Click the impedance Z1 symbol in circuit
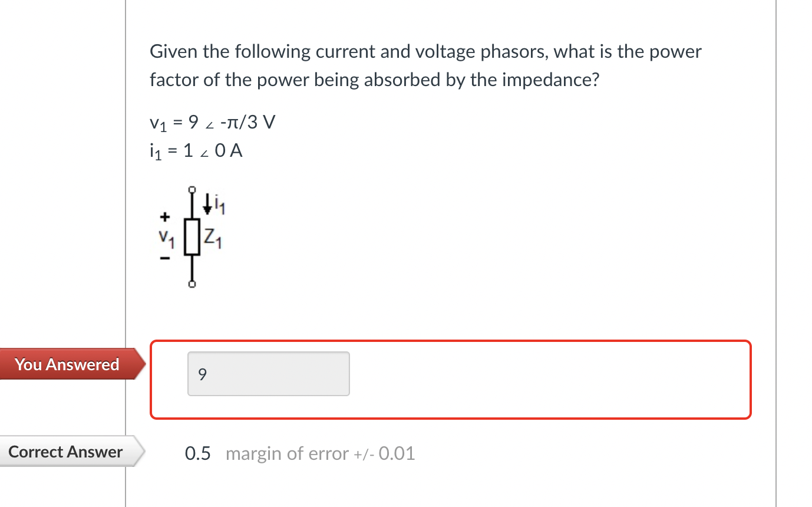 point(193,236)
